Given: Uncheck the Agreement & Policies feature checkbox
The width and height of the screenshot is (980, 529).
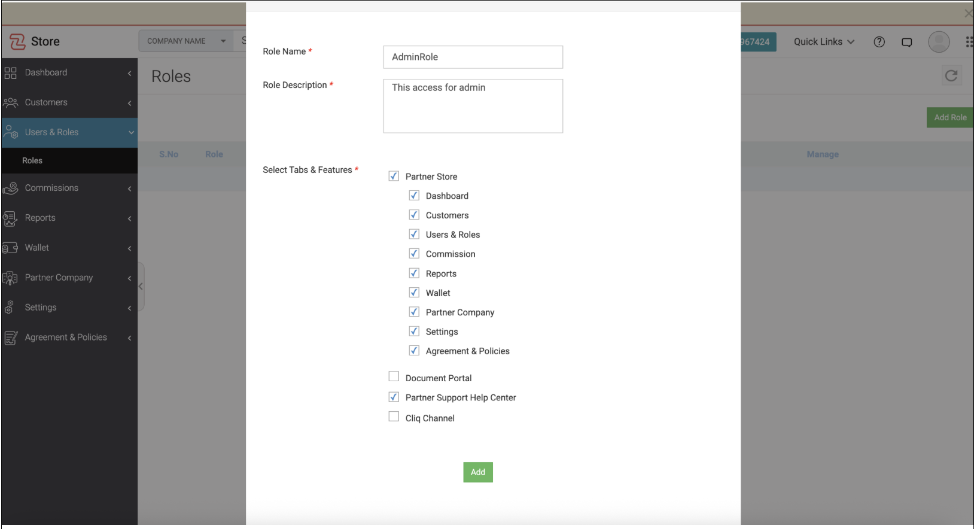Looking at the screenshot, I should tap(414, 351).
